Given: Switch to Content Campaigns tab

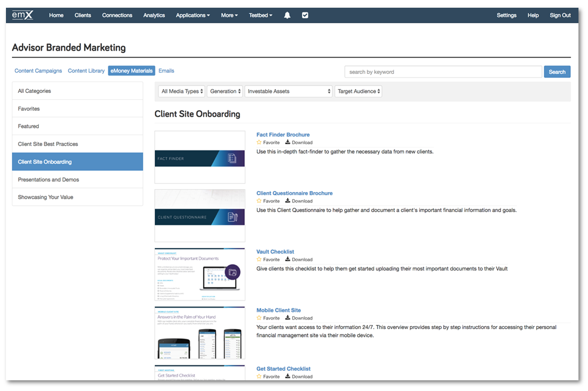Looking at the screenshot, I should (x=38, y=71).
